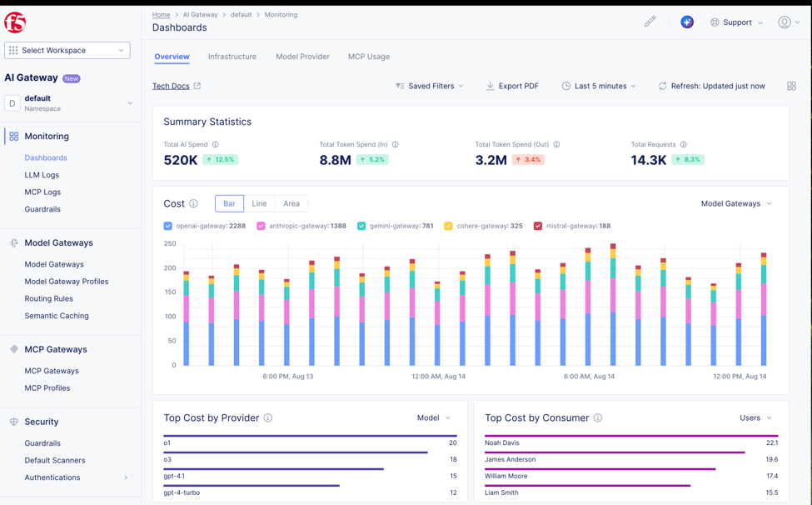Open MCP Logs in the sidebar
The width and height of the screenshot is (812, 505).
point(42,192)
